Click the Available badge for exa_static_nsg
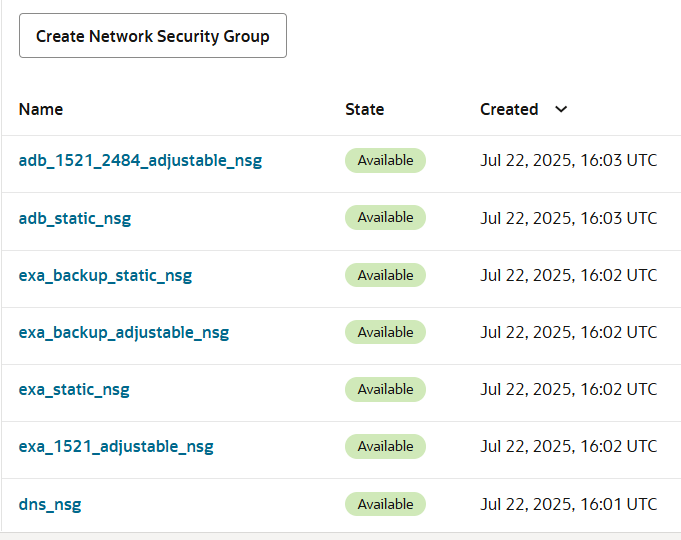The height and width of the screenshot is (540, 681). (x=385, y=389)
